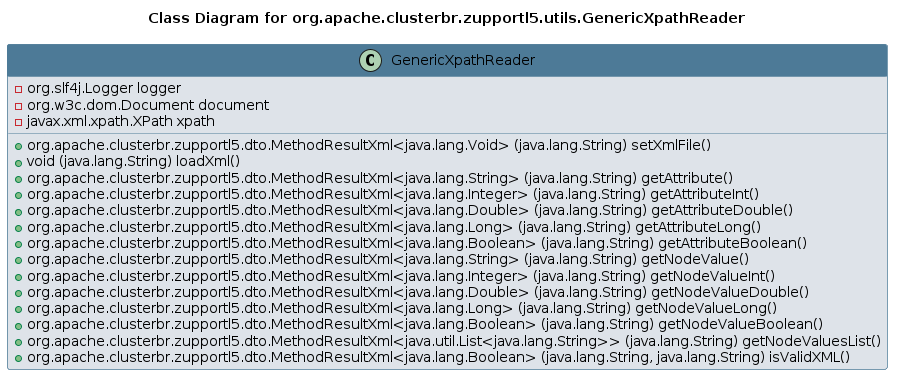Select the getAttributeInt() method line
This screenshot has width=900, height=382.
[x=393, y=194]
